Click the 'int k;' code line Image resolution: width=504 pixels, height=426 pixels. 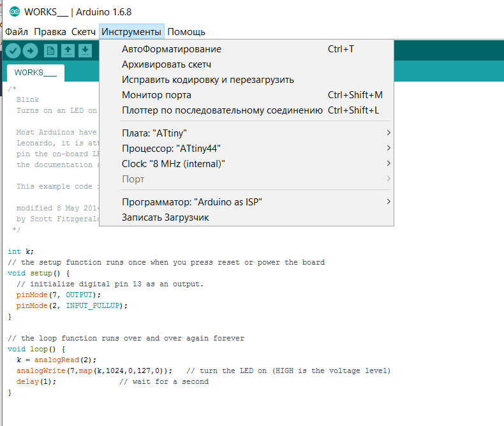pyautogui.click(x=21, y=251)
